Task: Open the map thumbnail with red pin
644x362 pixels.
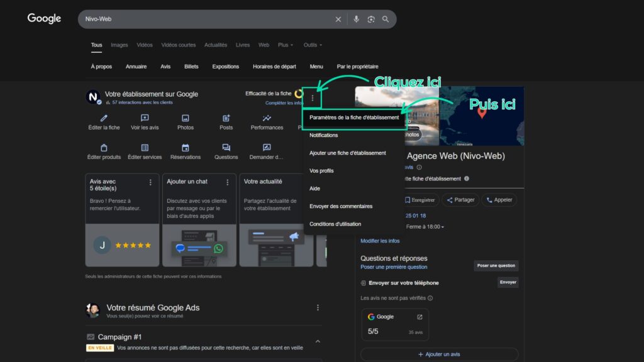Action: point(481,116)
